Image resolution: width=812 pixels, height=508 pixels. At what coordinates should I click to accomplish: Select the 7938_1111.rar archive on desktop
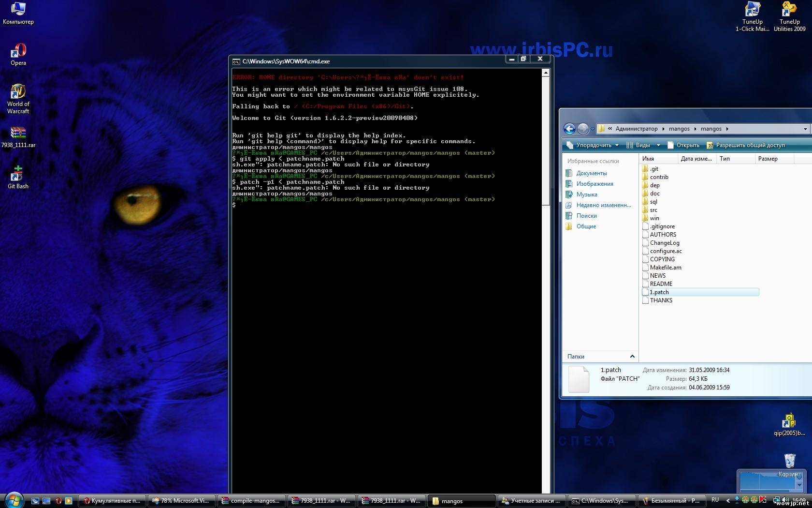pos(18,137)
